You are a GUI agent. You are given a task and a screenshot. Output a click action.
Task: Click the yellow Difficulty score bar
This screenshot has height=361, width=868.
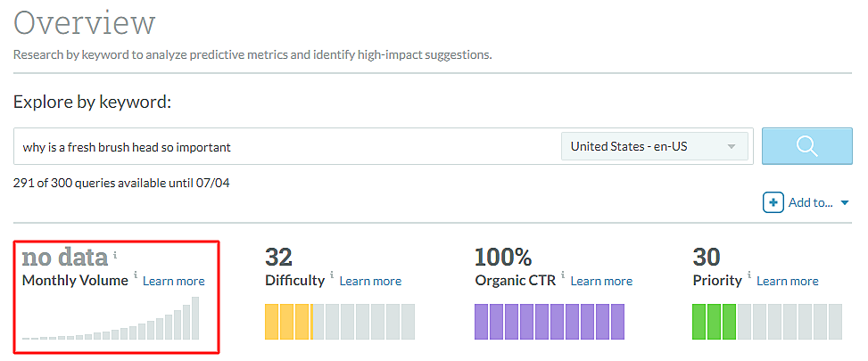click(288, 322)
